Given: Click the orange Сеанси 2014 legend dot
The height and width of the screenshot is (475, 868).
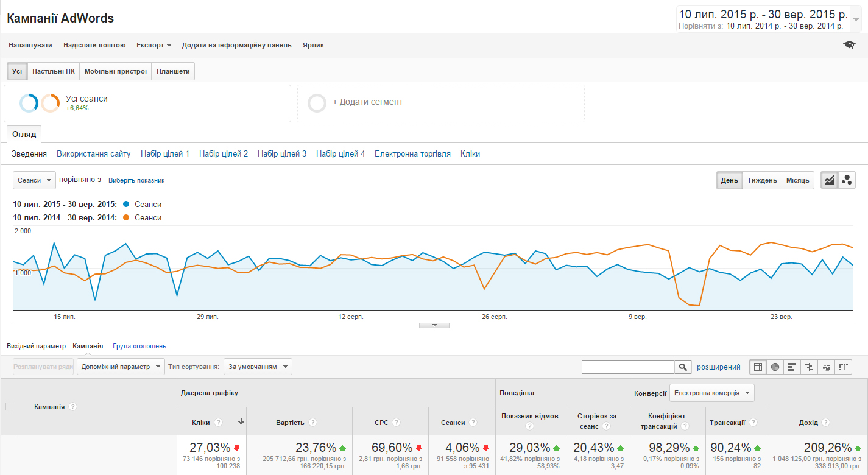Looking at the screenshot, I should [126, 217].
